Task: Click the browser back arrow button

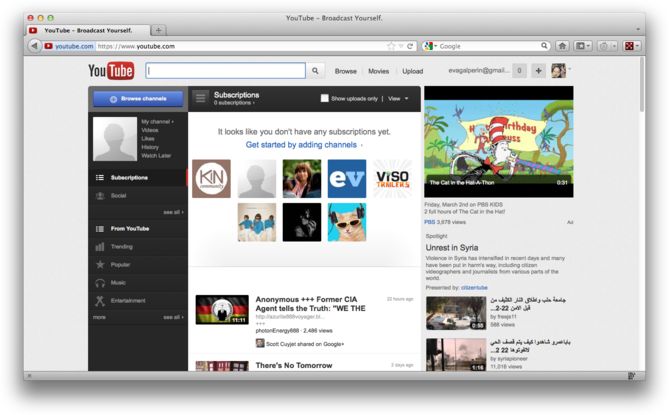Action: 35,46
